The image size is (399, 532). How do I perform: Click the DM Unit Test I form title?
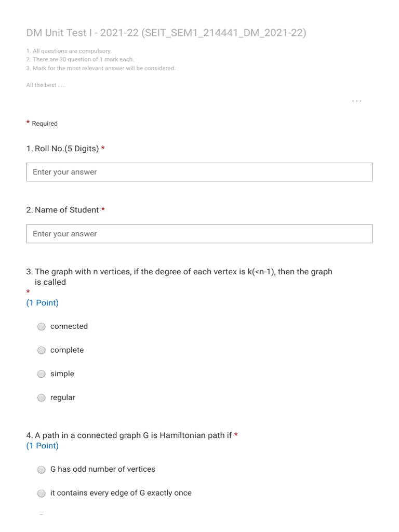[166, 33]
